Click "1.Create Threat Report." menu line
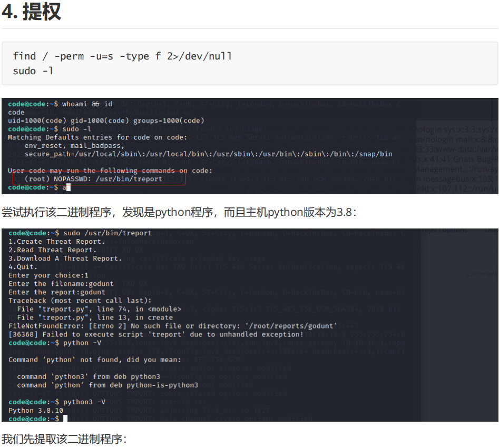499x448 pixels. (x=57, y=242)
